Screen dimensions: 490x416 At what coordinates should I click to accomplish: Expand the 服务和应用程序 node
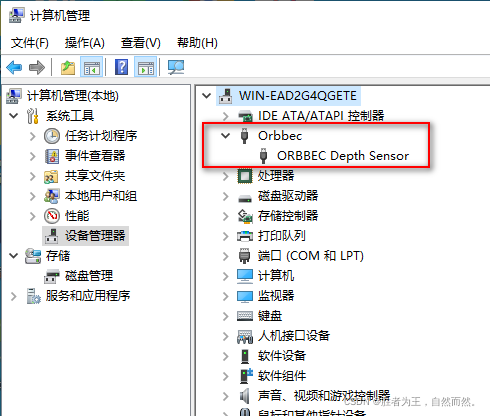(x=14, y=296)
